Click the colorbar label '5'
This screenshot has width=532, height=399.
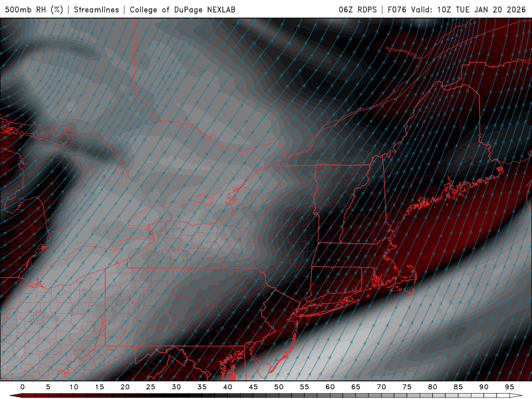pyautogui.click(x=48, y=387)
